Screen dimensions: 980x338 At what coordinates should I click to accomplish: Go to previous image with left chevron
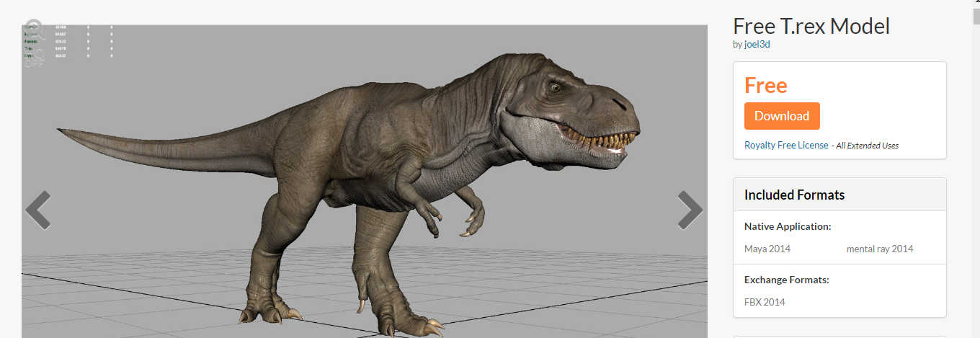(x=37, y=210)
